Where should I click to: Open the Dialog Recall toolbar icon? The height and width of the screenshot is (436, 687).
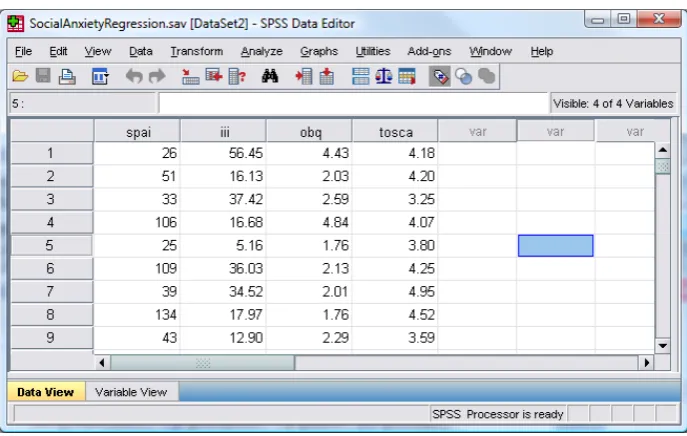(100, 77)
